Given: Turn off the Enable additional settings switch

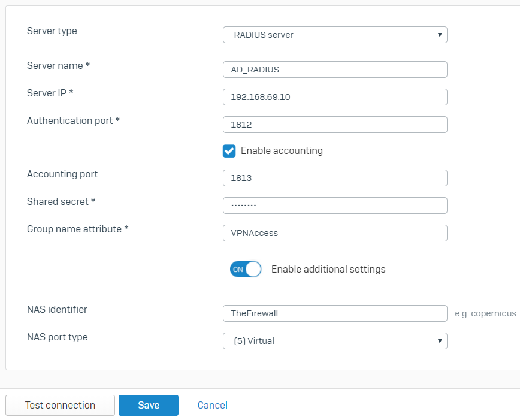Looking at the screenshot, I should click(245, 269).
